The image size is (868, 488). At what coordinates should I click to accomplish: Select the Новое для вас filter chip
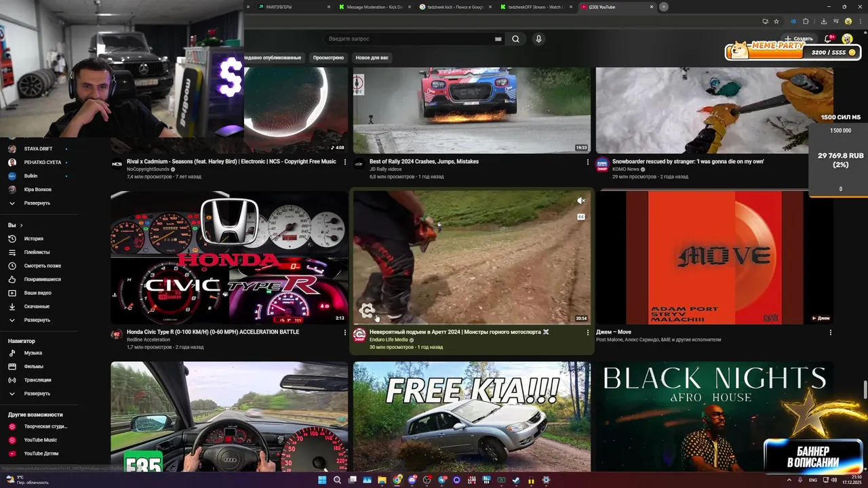pos(372,58)
